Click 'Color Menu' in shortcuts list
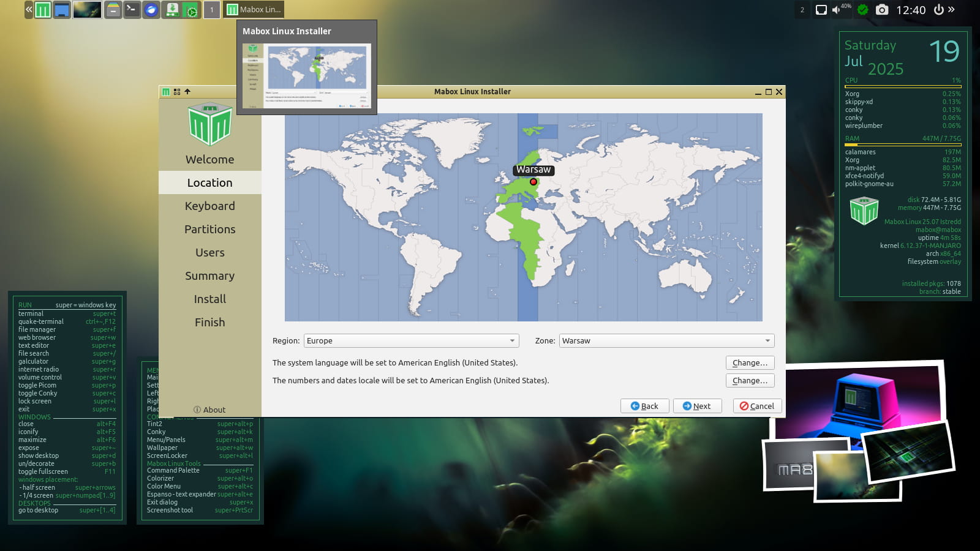Image resolution: width=980 pixels, height=551 pixels. tap(164, 486)
